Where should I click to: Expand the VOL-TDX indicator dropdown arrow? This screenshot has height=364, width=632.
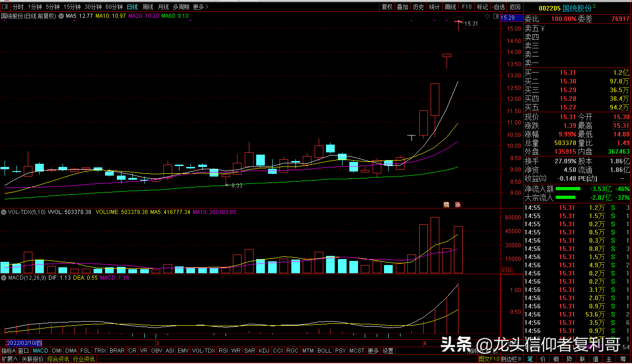(x=4, y=212)
